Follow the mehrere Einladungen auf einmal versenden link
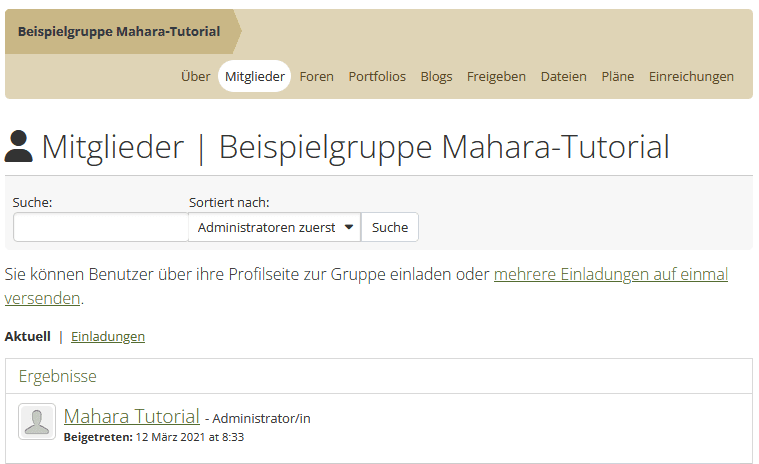This screenshot has width=759, height=464. coord(610,274)
